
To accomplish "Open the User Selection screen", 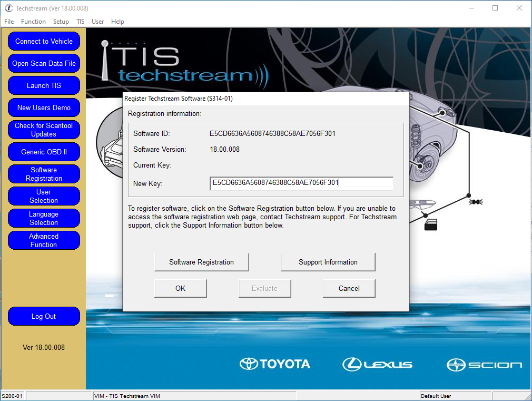I will pos(44,196).
